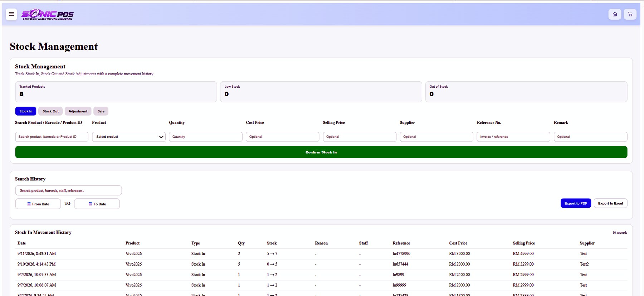
Task: Focus the Invoice / reference field
Action: click(x=513, y=137)
